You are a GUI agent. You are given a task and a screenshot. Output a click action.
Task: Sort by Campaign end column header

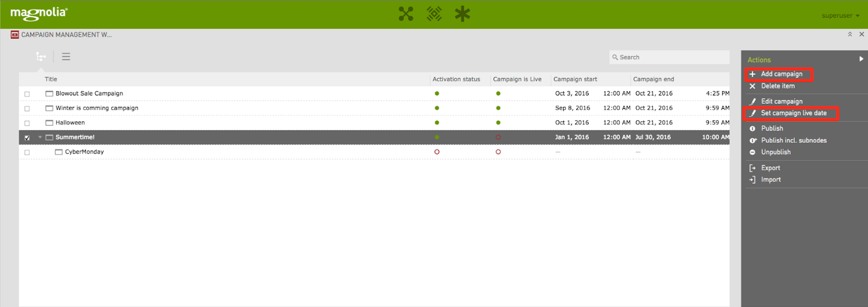(x=654, y=79)
